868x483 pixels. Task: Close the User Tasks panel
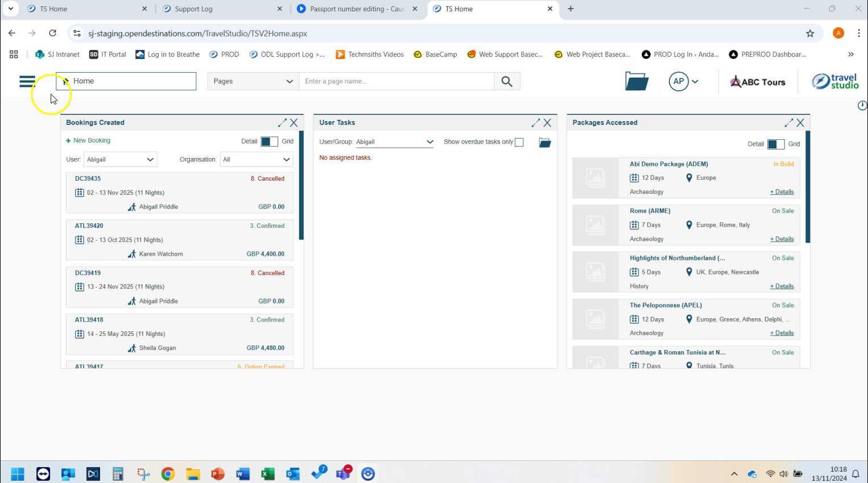pyautogui.click(x=547, y=123)
